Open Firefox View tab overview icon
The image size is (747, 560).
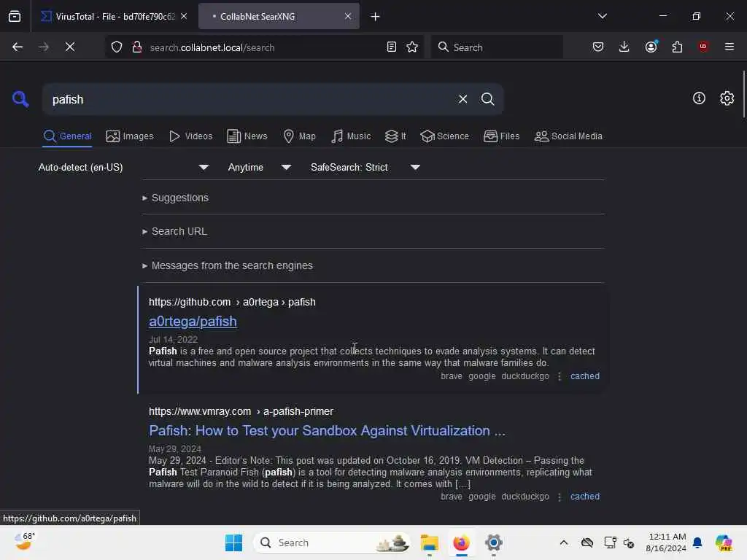tap(15, 17)
